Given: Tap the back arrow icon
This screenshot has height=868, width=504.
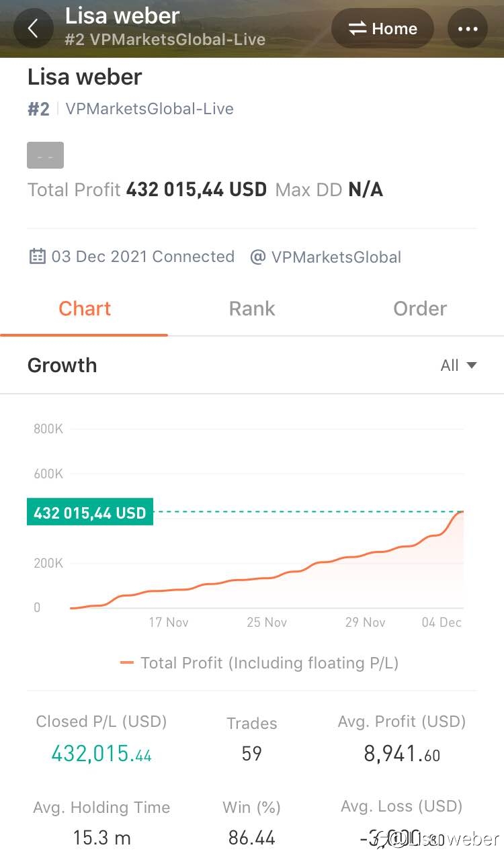Looking at the screenshot, I should tap(33, 29).
